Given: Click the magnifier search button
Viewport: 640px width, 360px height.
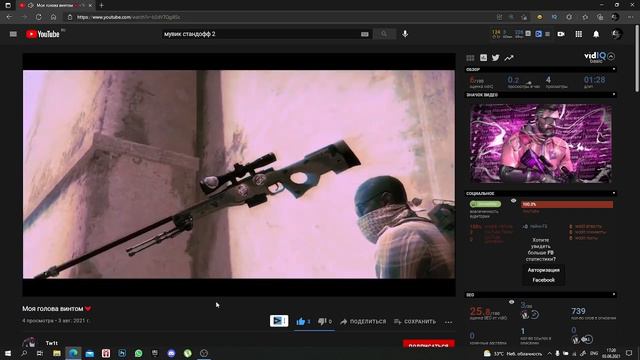Looking at the screenshot, I should [x=384, y=34].
